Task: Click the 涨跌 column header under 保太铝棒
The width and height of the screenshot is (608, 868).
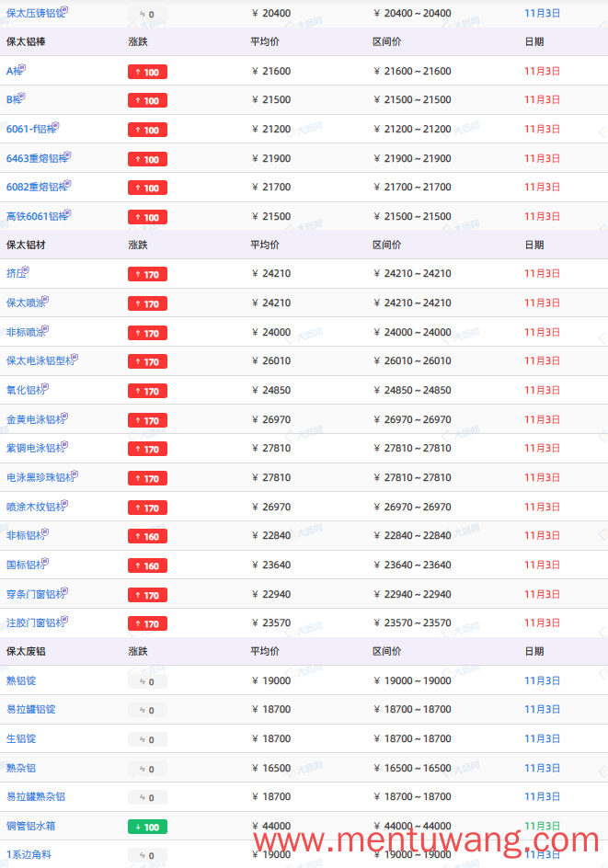Action: pyautogui.click(x=138, y=42)
